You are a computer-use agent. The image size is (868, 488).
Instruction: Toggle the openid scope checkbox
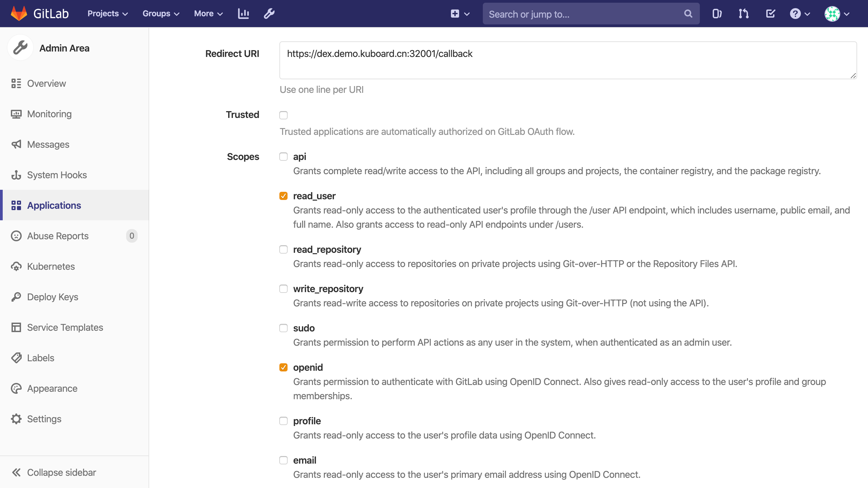coord(284,367)
